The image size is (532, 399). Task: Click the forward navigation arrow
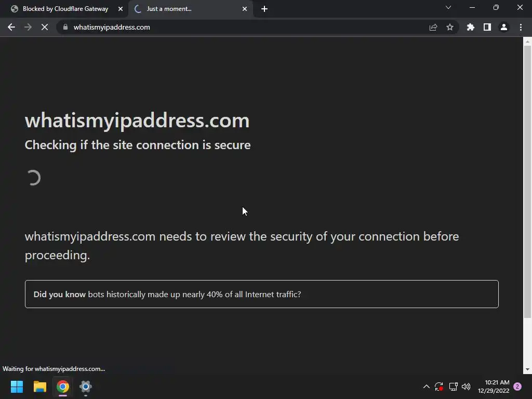28,27
